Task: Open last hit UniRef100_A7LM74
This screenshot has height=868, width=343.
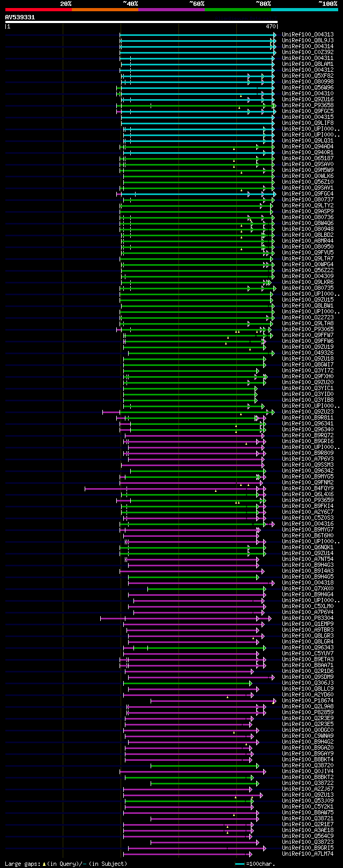Action: pos(308,854)
